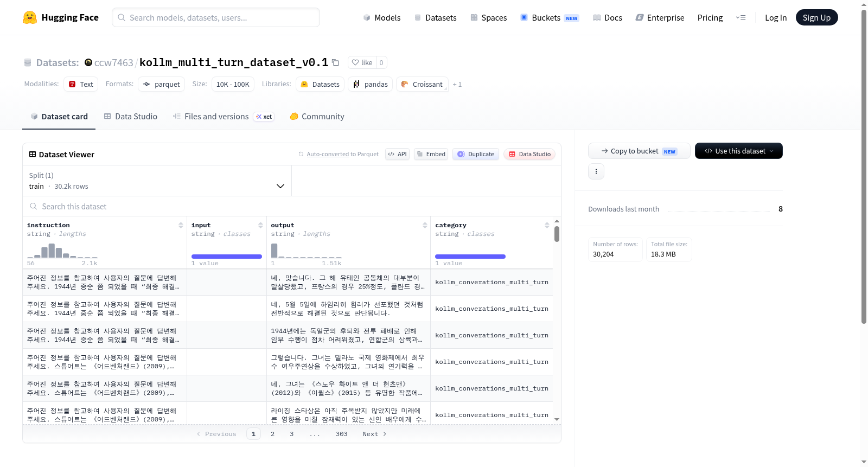Select page 2 in pagination
Viewport: 868px width, 467px height.
tap(272, 434)
